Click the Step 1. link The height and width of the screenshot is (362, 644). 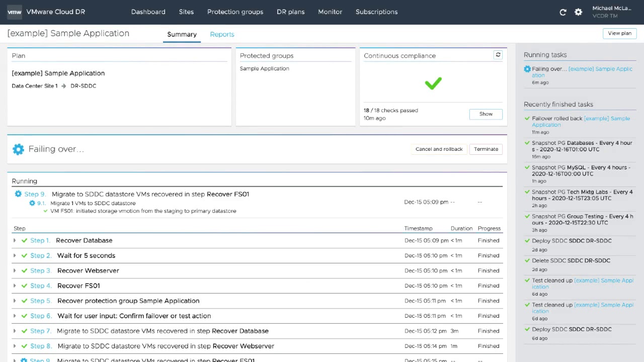[40, 240]
